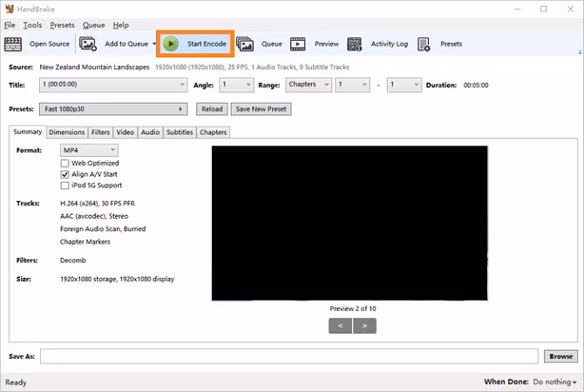Switch to the Summary tab
The height and width of the screenshot is (392, 584).
(28, 132)
